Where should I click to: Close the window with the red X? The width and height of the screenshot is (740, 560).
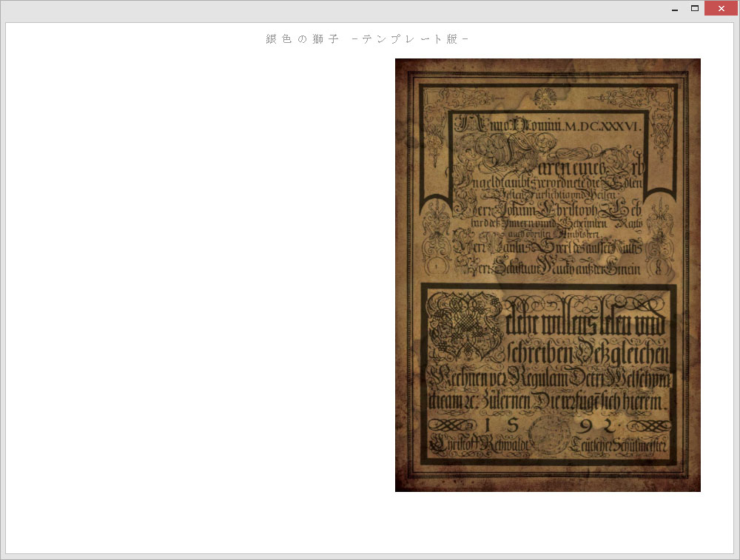coord(721,8)
